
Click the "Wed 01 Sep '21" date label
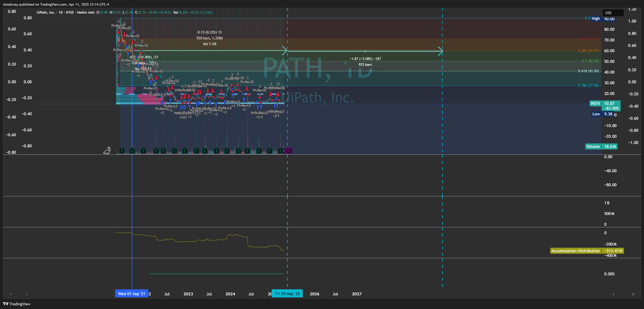point(131,293)
